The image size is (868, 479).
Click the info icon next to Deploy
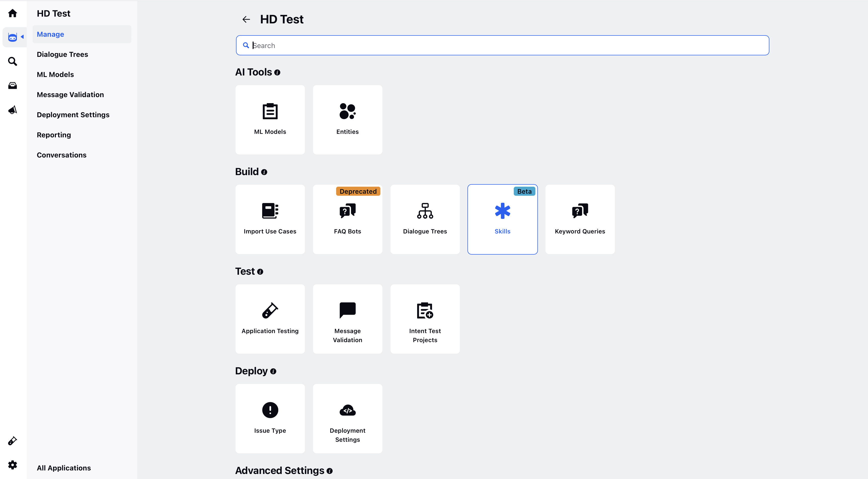coord(273,371)
